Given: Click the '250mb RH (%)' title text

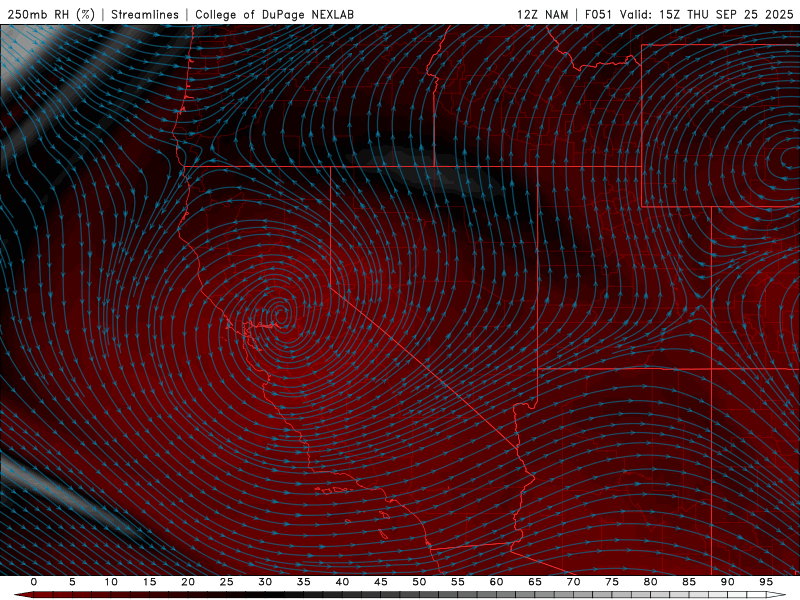Looking at the screenshot, I should click(51, 14).
